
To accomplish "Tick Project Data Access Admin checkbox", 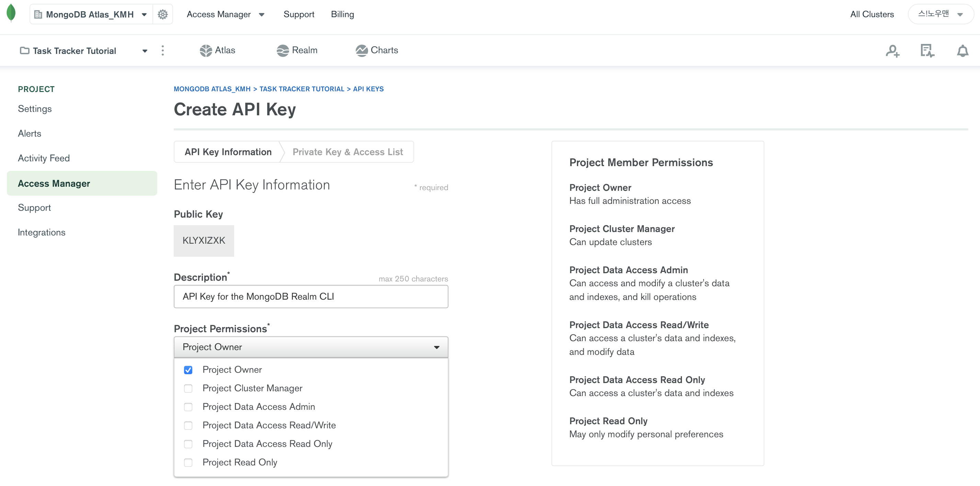I will click(188, 407).
